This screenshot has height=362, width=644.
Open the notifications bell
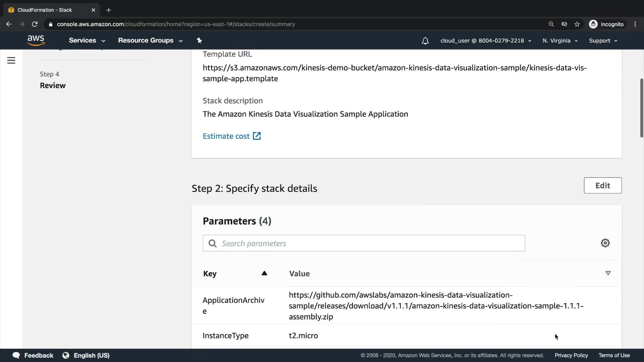click(425, 41)
